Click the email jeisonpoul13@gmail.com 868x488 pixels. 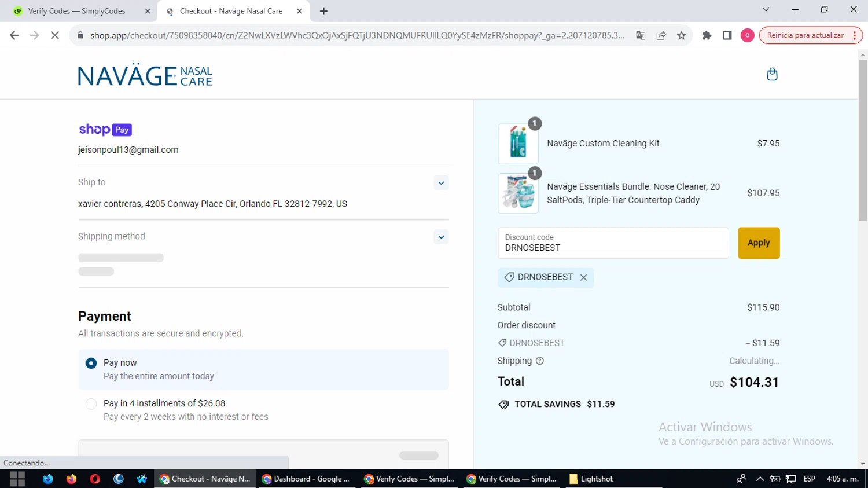coord(128,150)
